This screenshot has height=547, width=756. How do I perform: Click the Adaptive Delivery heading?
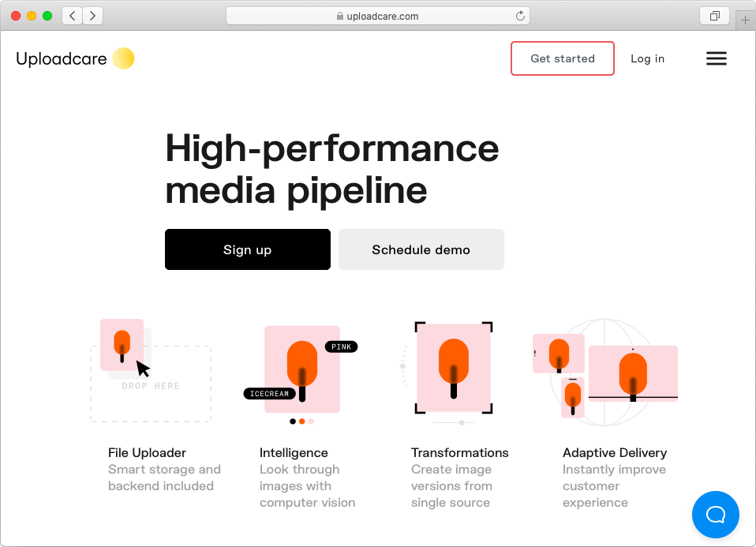point(615,452)
